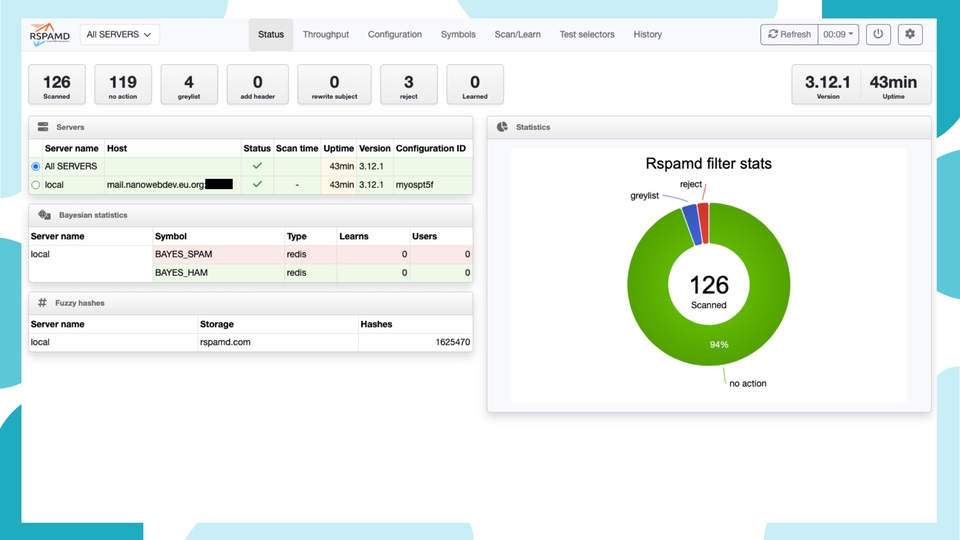Click the greylist chart label
The width and height of the screenshot is (960, 540).
(x=644, y=196)
